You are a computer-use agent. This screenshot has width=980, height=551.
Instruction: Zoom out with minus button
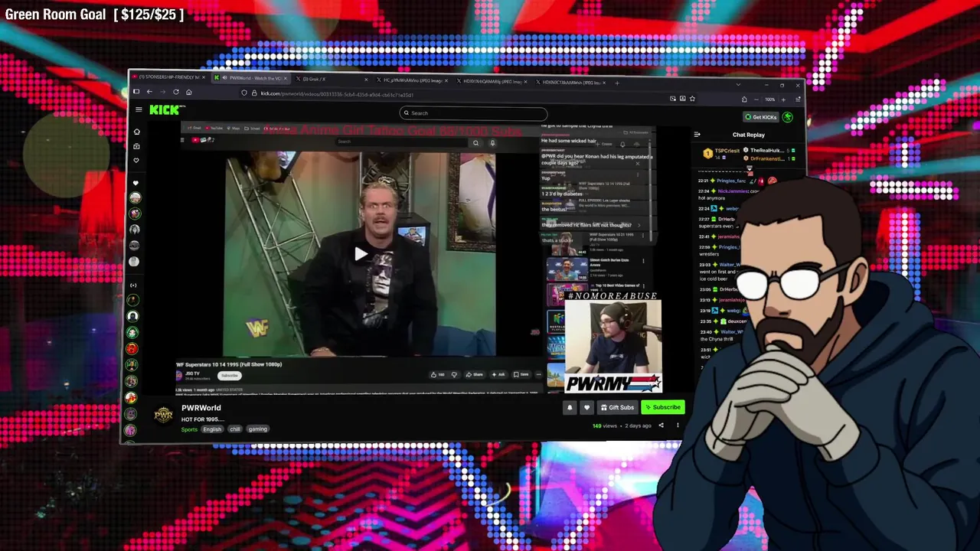[756, 99]
